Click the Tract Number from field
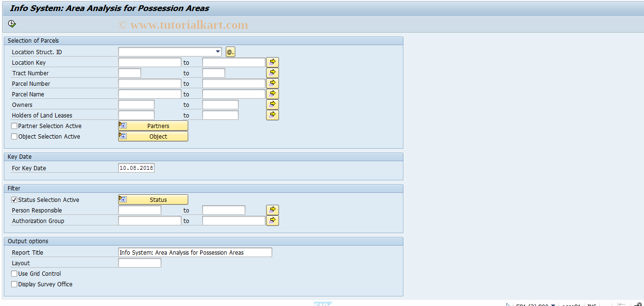The width and height of the screenshot is (644, 306). pyautogui.click(x=130, y=73)
